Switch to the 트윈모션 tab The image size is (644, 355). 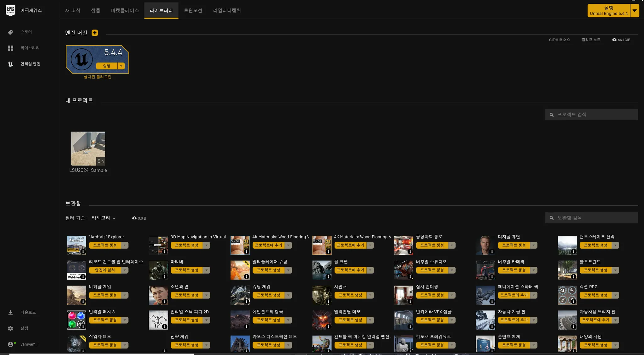click(193, 10)
